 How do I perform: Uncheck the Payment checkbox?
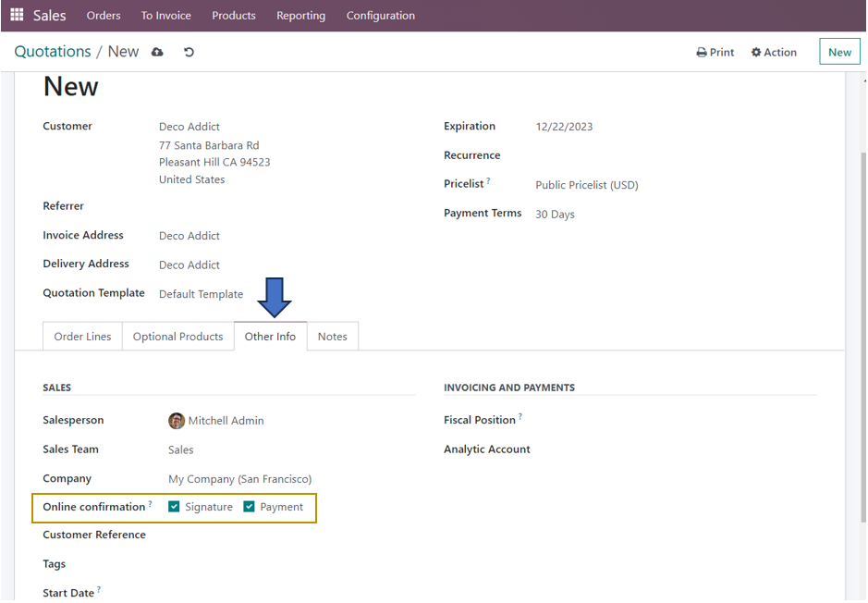click(x=249, y=507)
